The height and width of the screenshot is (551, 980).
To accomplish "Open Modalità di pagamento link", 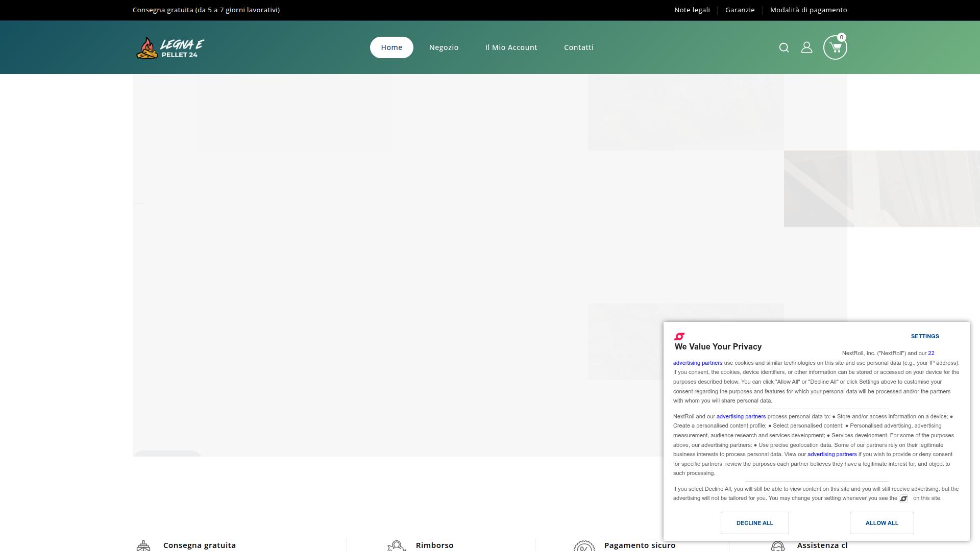I will pyautogui.click(x=808, y=10).
